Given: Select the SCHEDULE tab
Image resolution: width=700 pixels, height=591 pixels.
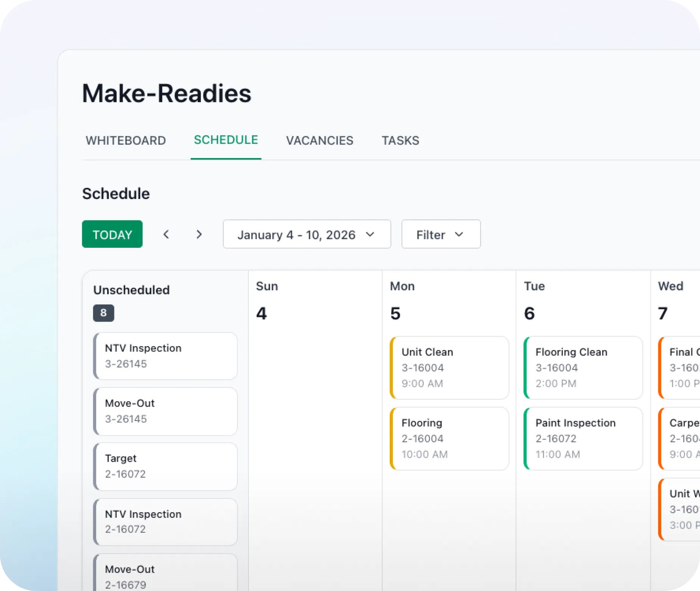Looking at the screenshot, I should pos(226,140).
